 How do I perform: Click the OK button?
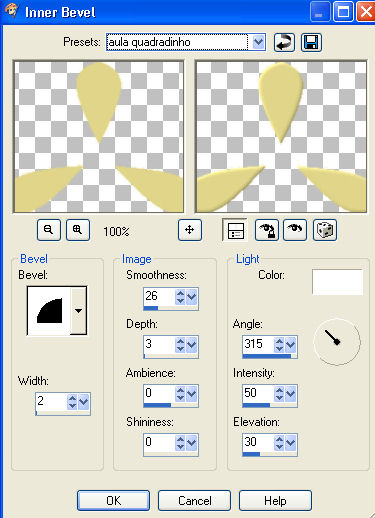pos(113,500)
